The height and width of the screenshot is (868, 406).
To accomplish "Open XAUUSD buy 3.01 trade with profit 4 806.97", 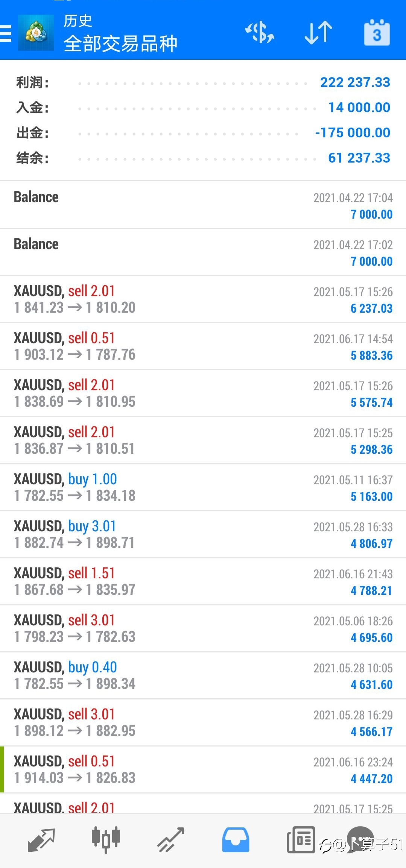I will click(203, 534).
